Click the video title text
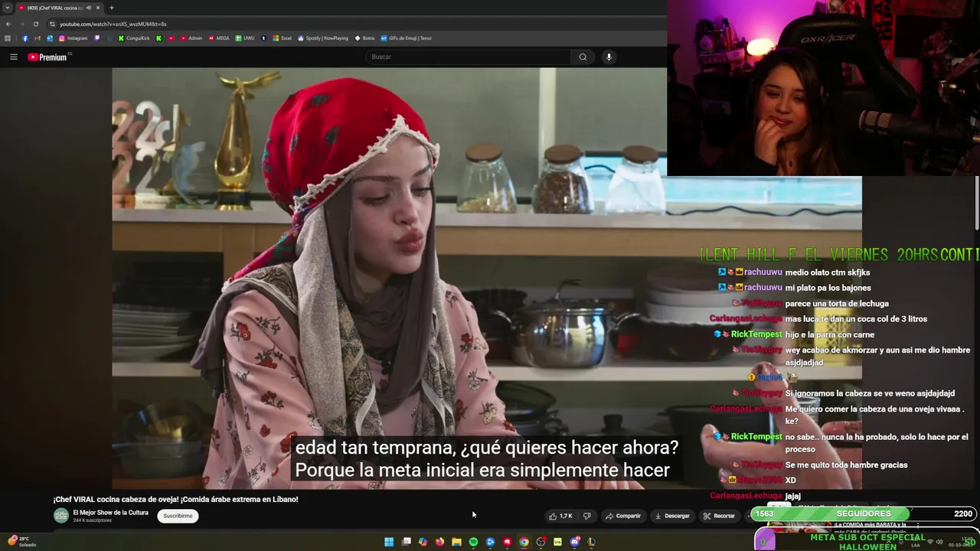The image size is (980, 551). (176, 499)
